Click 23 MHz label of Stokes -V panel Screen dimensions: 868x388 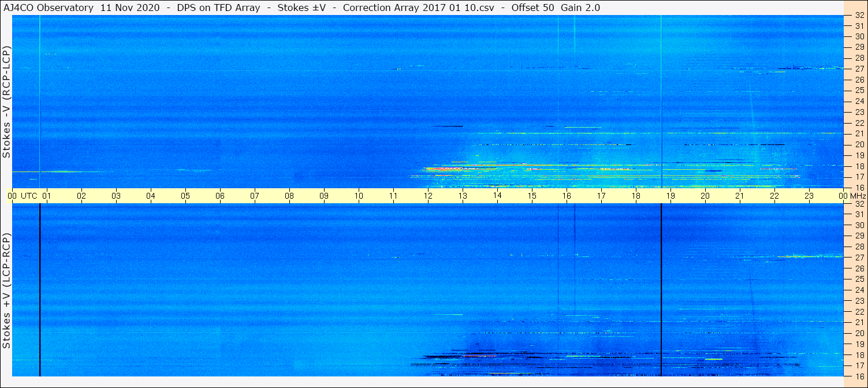[859, 112]
